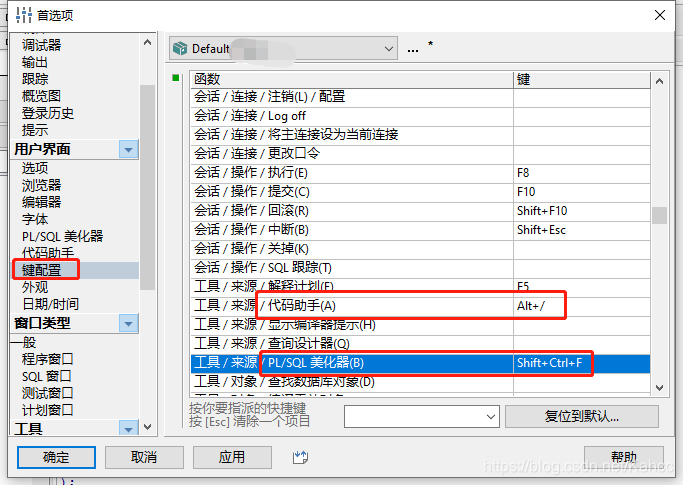Click the 键 column header
The image size is (683, 485).
pos(582,79)
